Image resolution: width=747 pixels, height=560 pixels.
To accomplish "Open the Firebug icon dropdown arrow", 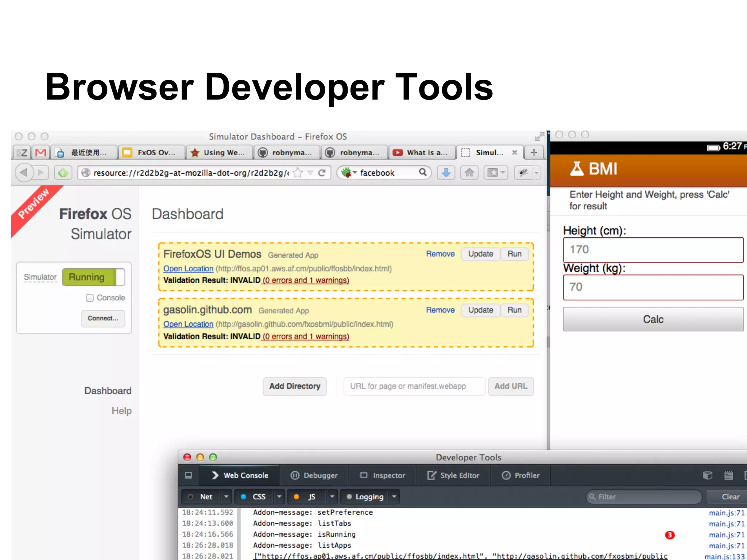I will pos(536,172).
